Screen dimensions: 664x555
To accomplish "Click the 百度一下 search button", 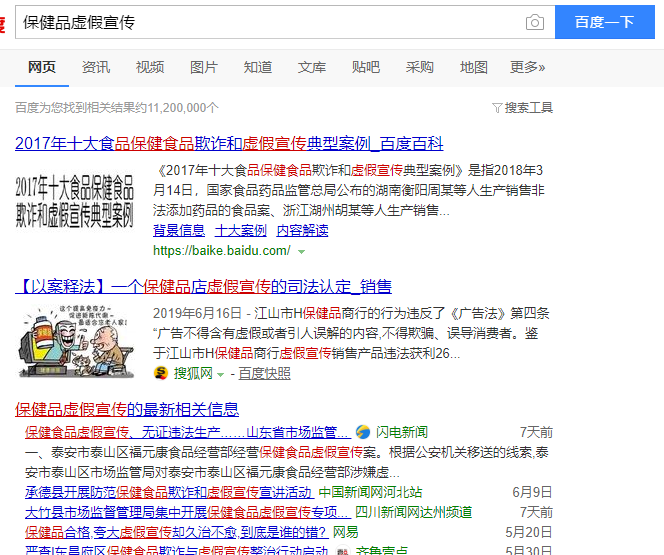I will pyautogui.click(x=605, y=22).
